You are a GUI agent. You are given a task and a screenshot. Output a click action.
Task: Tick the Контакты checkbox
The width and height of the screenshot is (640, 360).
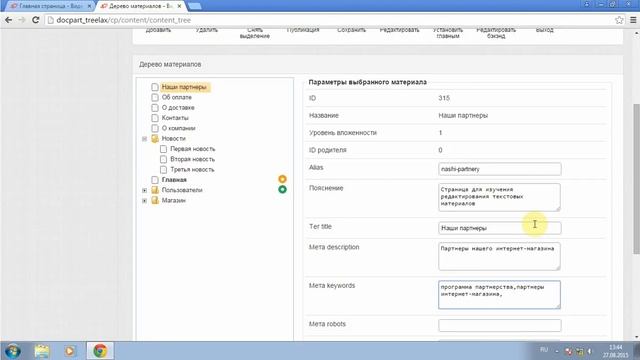(155, 118)
